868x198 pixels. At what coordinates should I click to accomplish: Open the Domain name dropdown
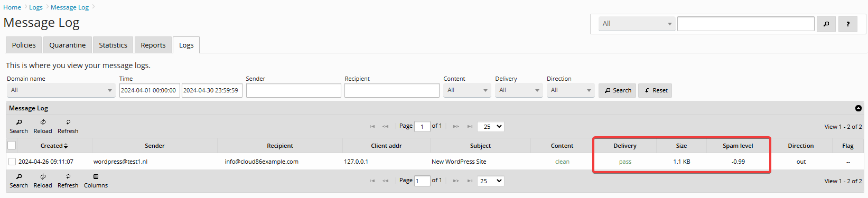point(61,90)
